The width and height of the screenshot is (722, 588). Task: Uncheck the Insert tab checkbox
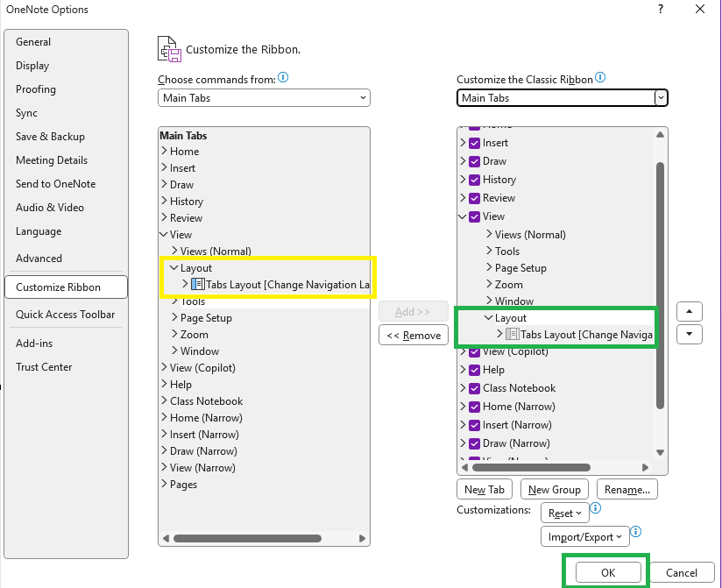coord(474,143)
